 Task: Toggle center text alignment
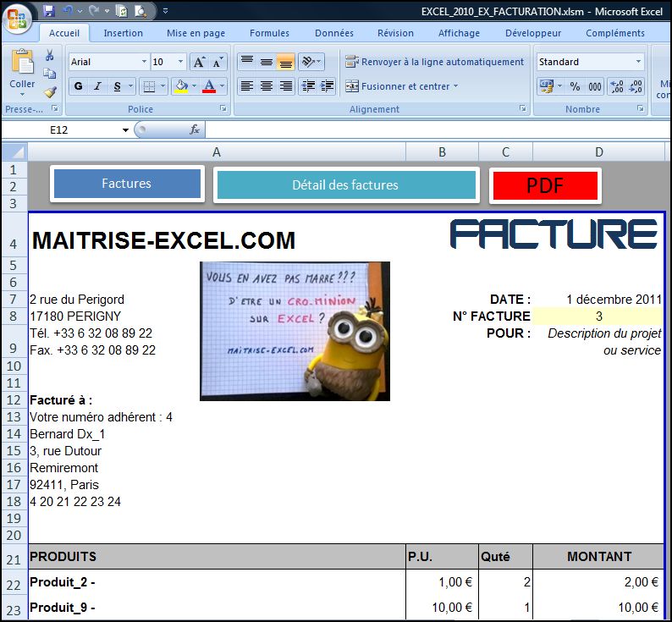266,86
